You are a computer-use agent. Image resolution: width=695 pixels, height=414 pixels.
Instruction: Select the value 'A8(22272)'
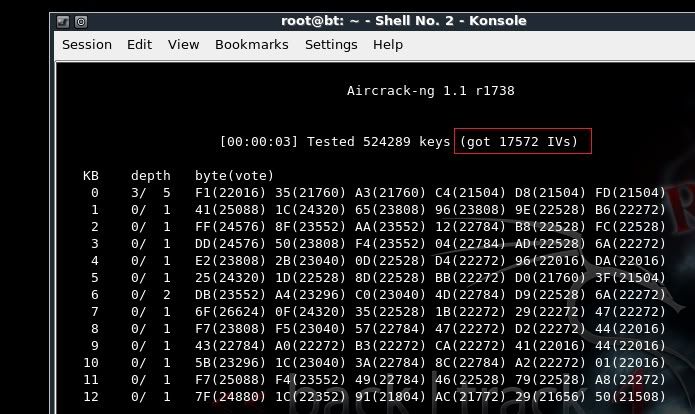pyautogui.click(x=630, y=380)
